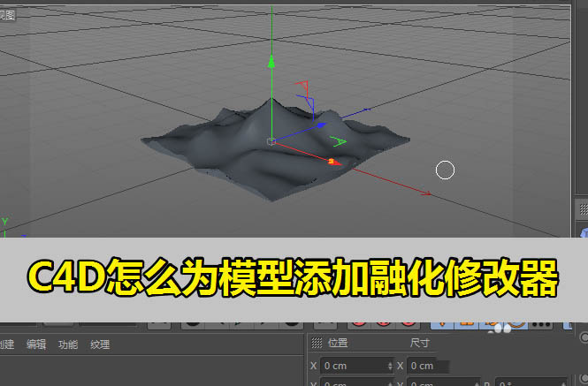Click the position X field stepper arrows
588x386 pixels.
pyautogui.click(x=390, y=366)
